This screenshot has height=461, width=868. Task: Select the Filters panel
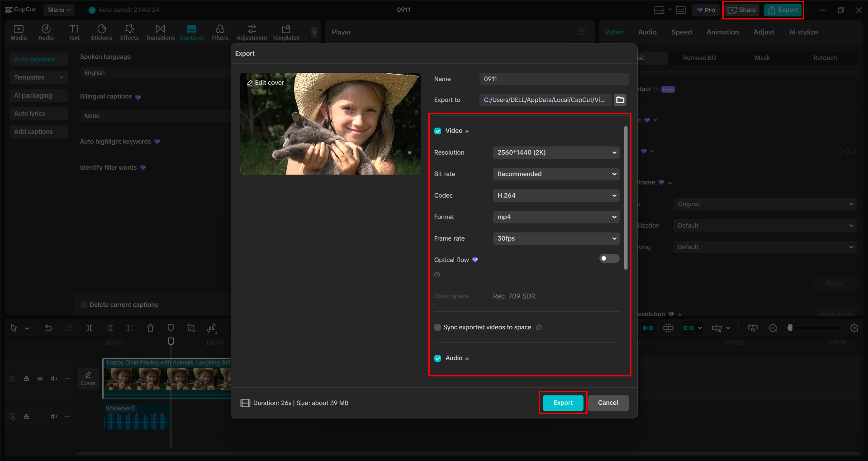220,32
